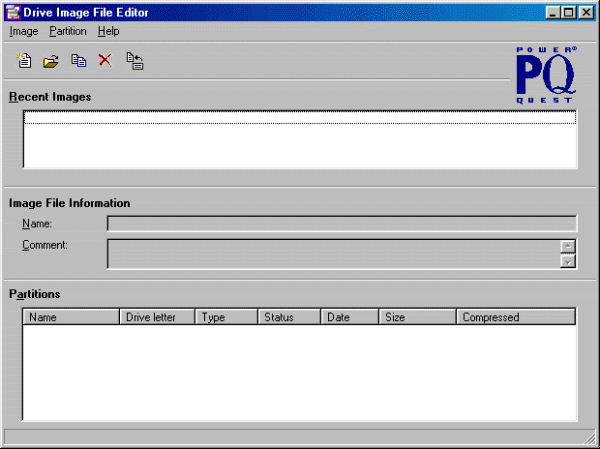Click the window resize grip
Image resolution: width=600 pixels, height=449 pixels.
[x=590, y=438]
